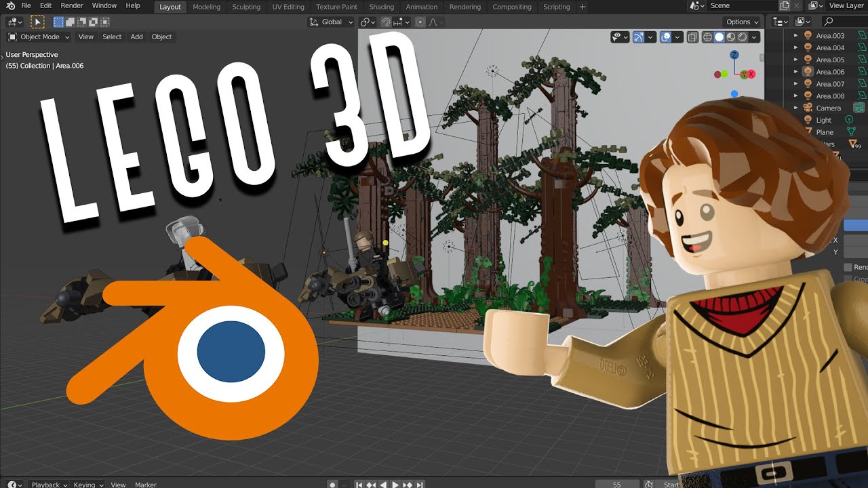The width and height of the screenshot is (868, 488).
Task: Select Camera in the outliner
Action: (828, 108)
